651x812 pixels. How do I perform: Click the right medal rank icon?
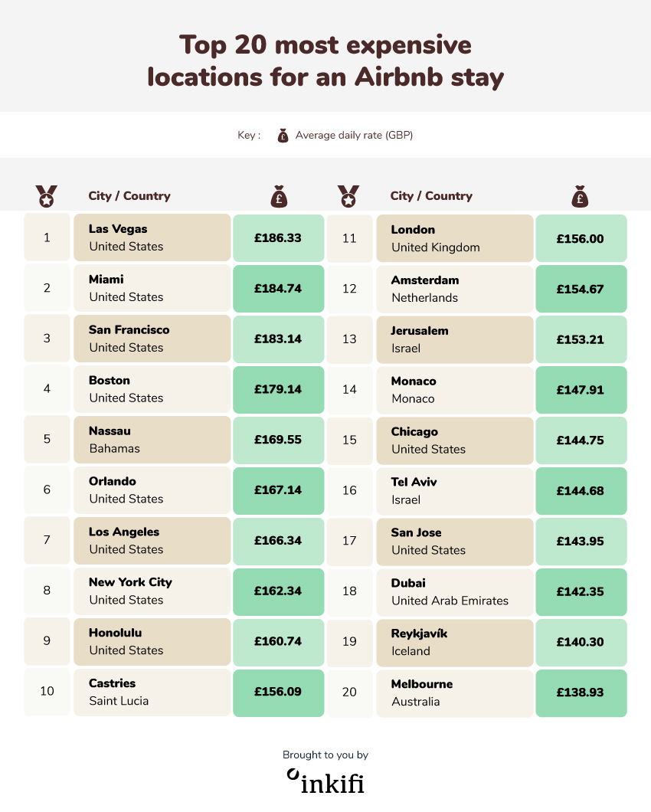[x=348, y=196]
